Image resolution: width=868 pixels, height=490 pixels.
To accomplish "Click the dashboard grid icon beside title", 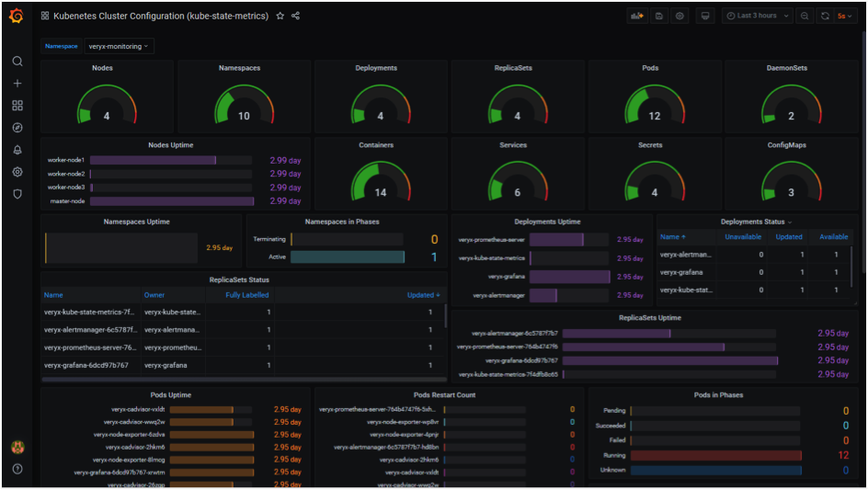I will (x=45, y=16).
